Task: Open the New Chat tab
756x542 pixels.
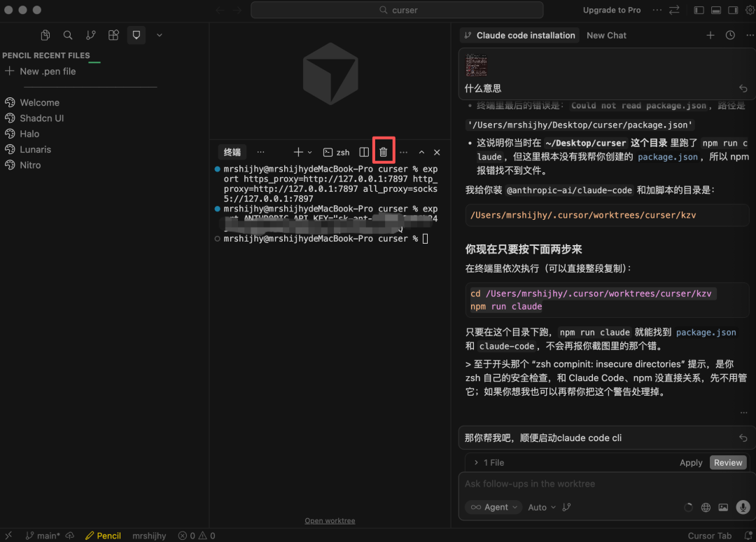Action: point(606,34)
